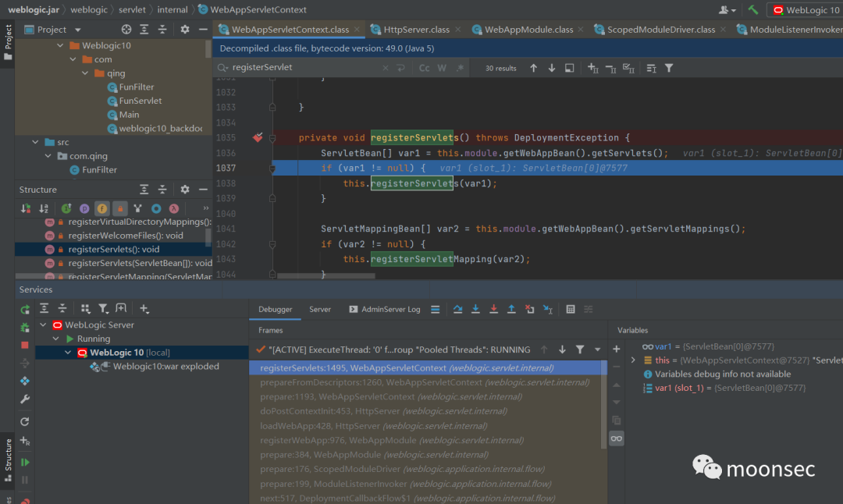Switch to ScopedModuleDriver.class tab
Screen dimensions: 843x504
point(660,30)
